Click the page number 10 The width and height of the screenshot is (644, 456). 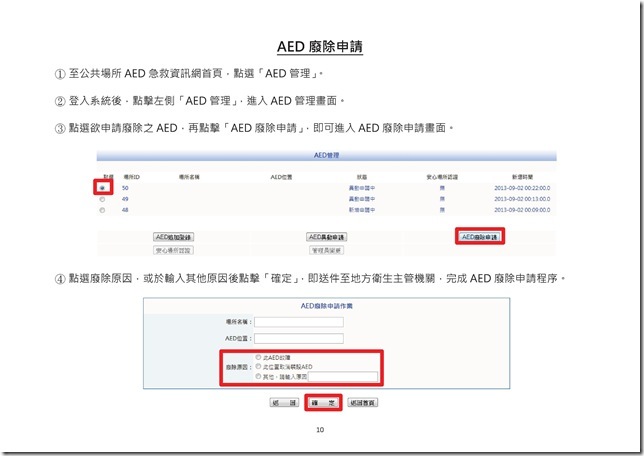point(320,430)
